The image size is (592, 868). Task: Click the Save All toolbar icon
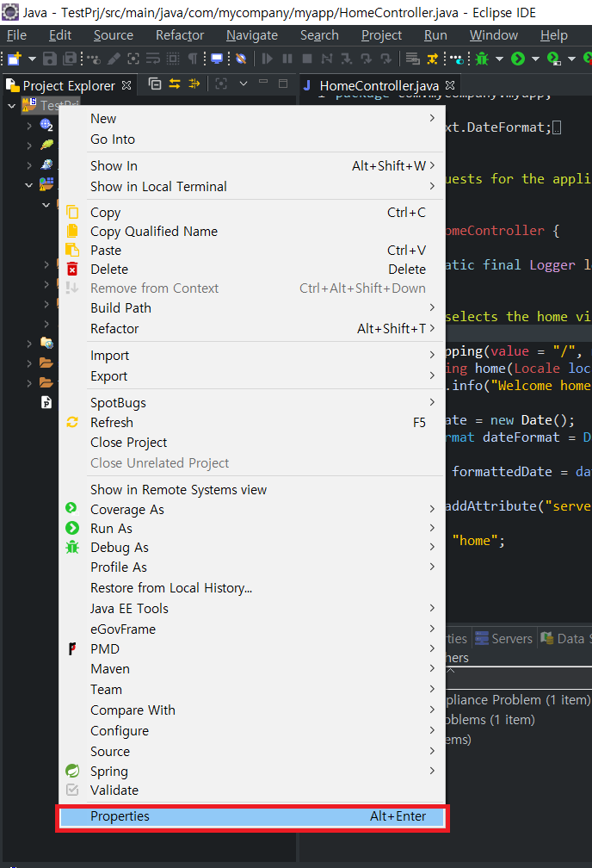click(x=70, y=59)
